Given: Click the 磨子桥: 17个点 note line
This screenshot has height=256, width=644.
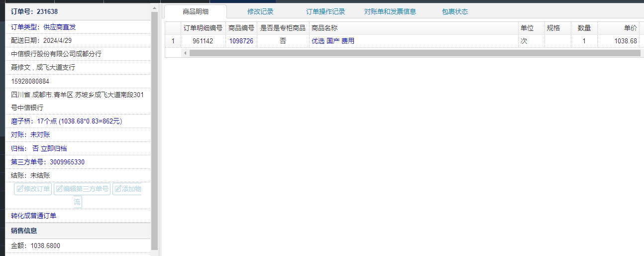Looking at the screenshot, I should (x=67, y=121).
